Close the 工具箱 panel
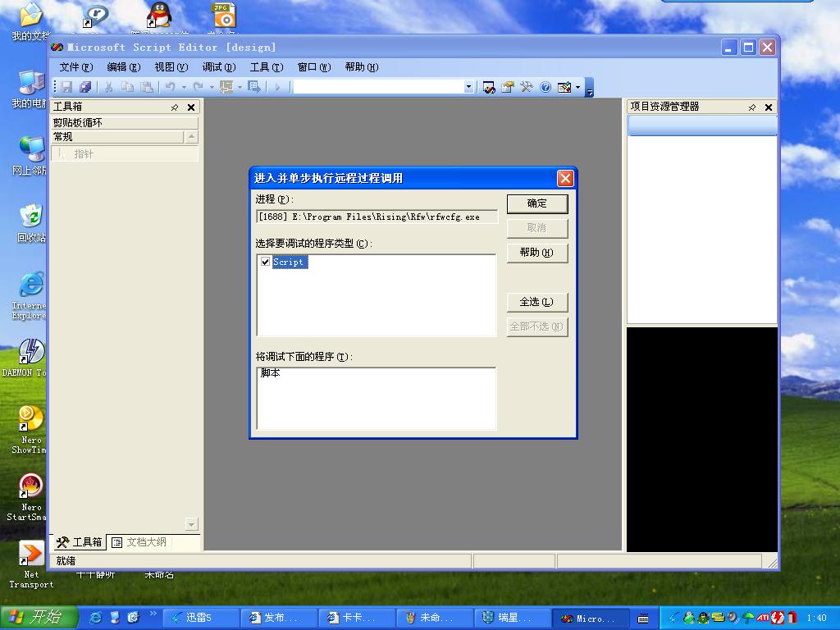The image size is (840, 630). [x=191, y=107]
